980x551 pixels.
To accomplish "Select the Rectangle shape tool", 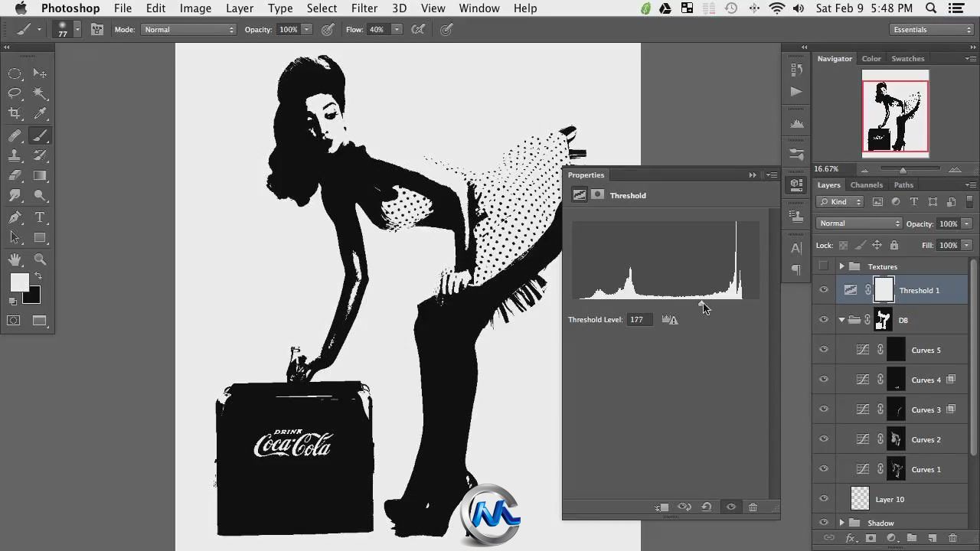I will tap(41, 238).
